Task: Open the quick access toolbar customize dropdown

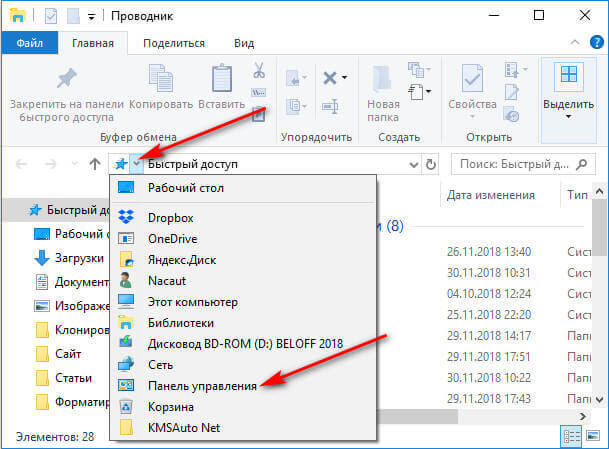Action: (x=91, y=17)
